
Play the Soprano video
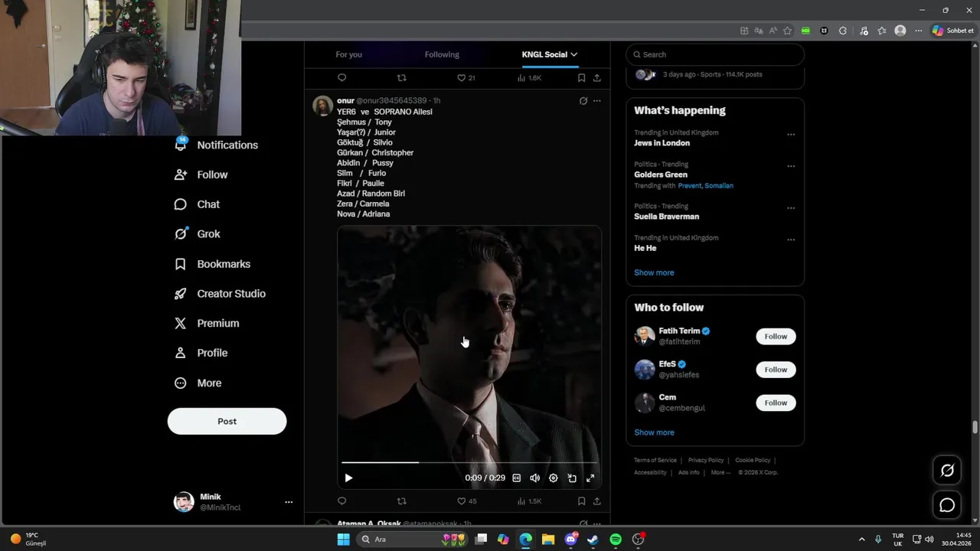click(348, 478)
